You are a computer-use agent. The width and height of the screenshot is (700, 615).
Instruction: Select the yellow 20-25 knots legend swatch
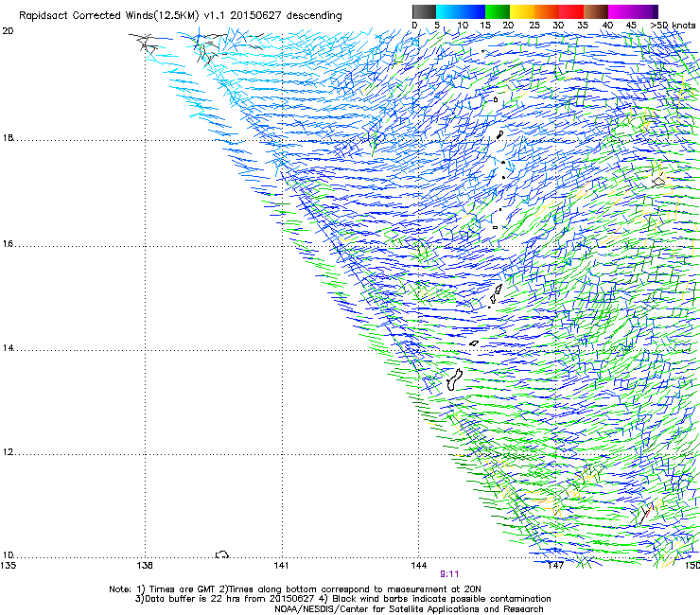point(522,11)
